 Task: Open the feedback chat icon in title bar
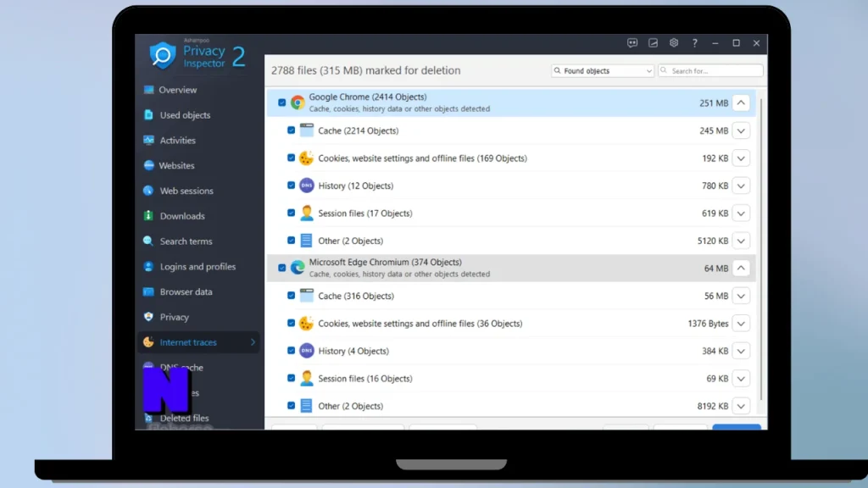pyautogui.click(x=632, y=43)
